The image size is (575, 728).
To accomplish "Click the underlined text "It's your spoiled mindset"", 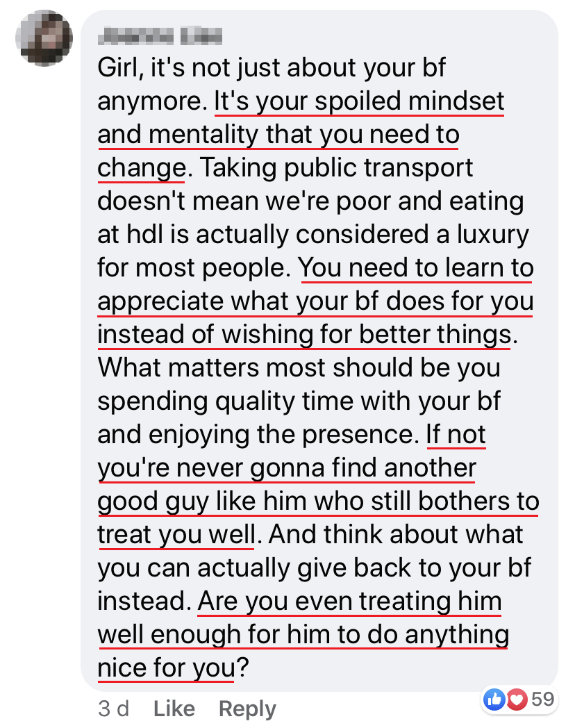I will 359,101.
